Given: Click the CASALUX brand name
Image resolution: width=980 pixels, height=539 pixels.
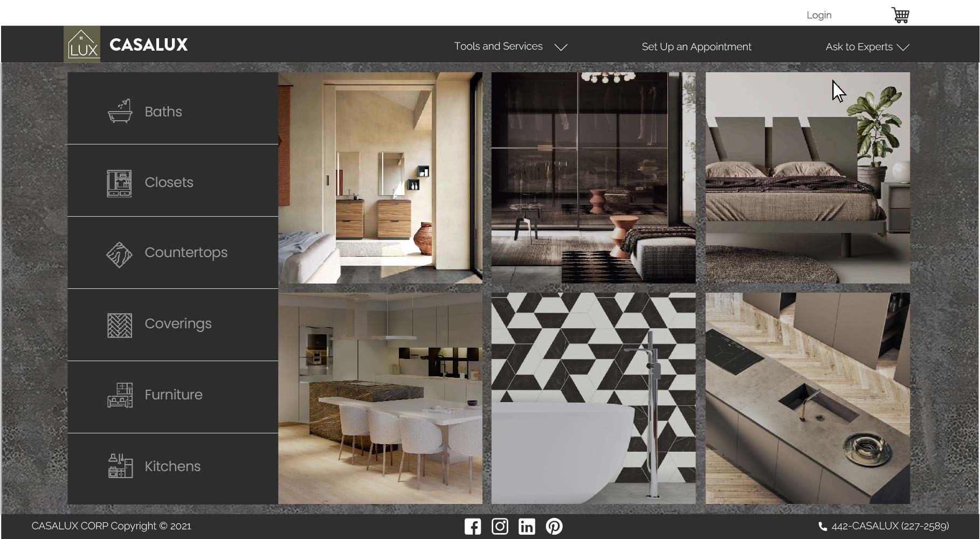Looking at the screenshot, I should (x=149, y=44).
